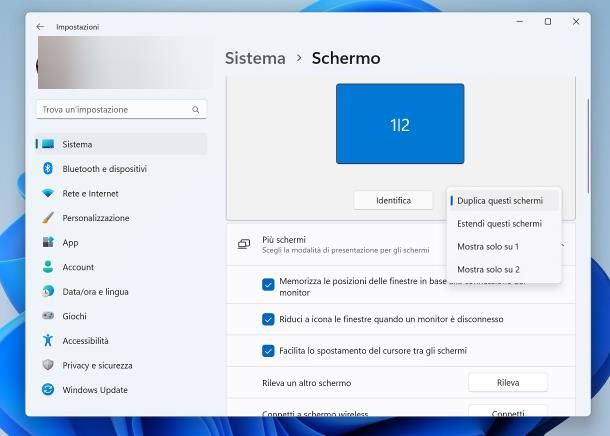Click the Identifica button

(x=393, y=200)
